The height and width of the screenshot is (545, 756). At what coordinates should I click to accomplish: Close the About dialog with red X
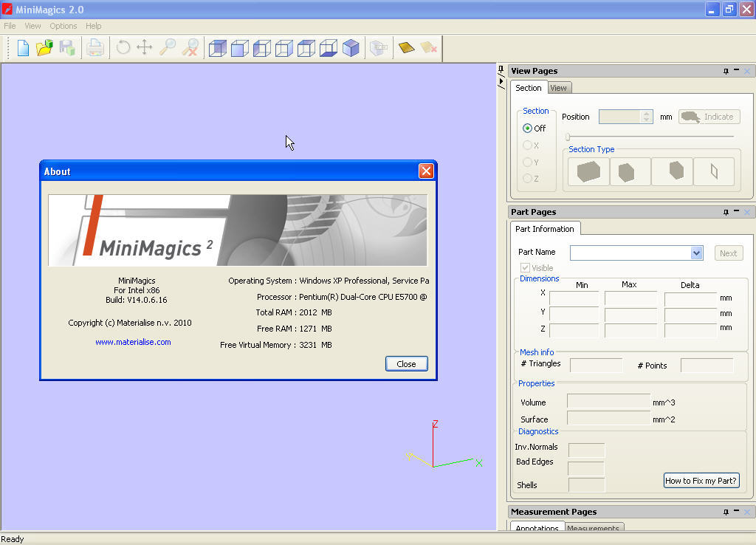[426, 171]
